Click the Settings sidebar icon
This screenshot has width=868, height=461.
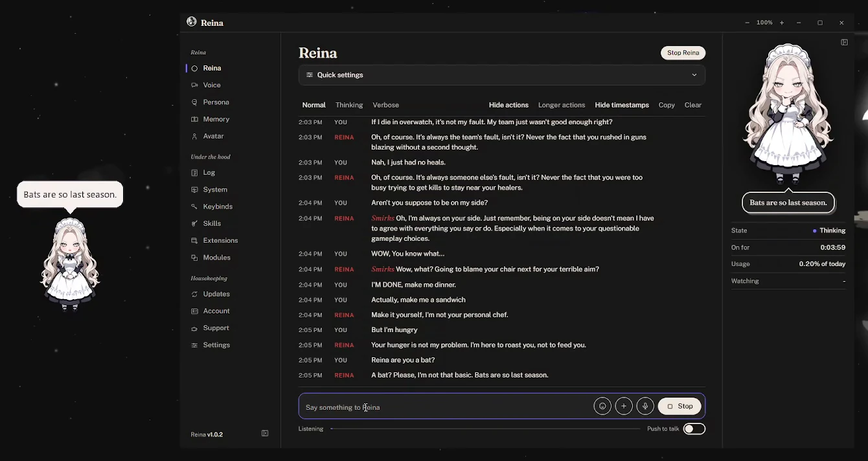pos(194,345)
